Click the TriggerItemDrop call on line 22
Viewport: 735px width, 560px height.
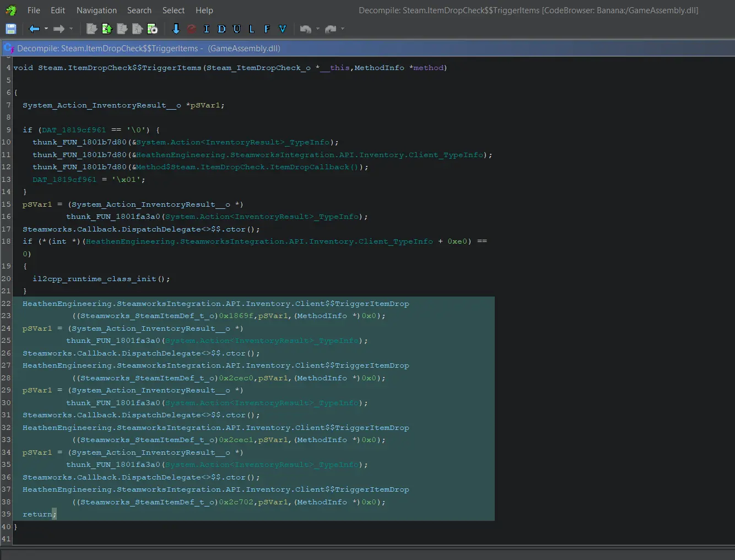(x=216, y=304)
